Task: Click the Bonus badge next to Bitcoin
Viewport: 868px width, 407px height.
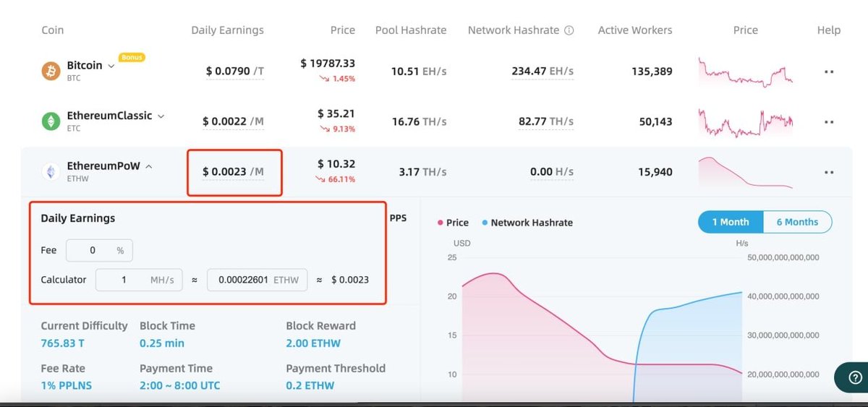Action: click(132, 57)
